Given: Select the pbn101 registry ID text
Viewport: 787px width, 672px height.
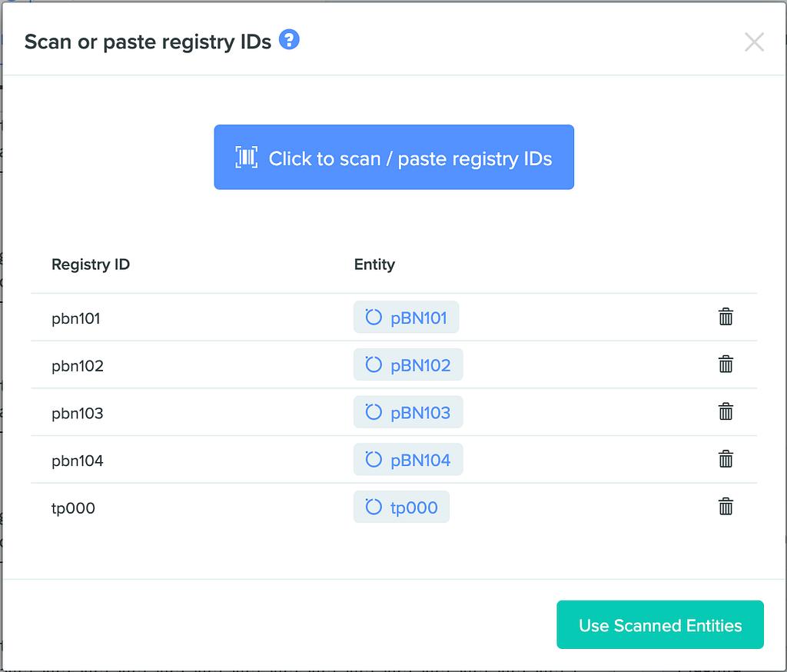Looking at the screenshot, I should [x=76, y=318].
